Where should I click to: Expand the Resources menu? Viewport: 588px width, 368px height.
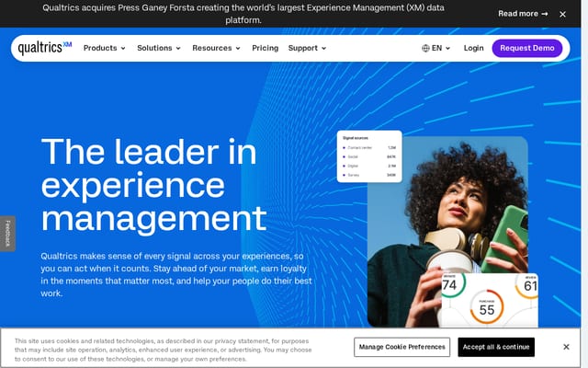[x=216, y=48]
